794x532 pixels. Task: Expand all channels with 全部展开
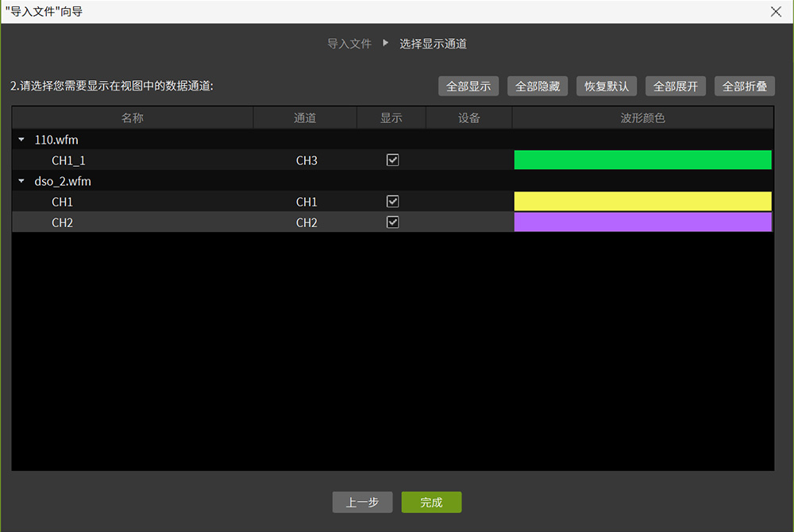(676, 87)
